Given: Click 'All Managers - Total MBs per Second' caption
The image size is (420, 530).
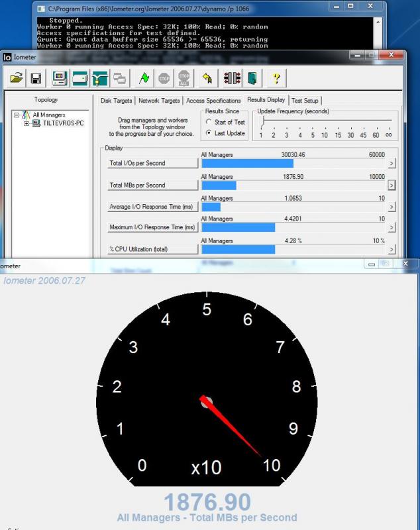Looking at the screenshot, I should (x=207, y=517).
